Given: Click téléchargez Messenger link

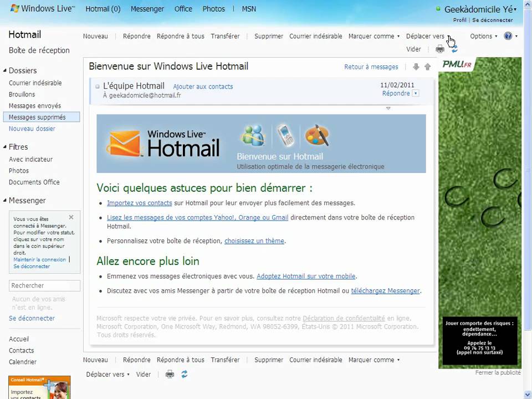Looking at the screenshot, I should click(x=386, y=291).
